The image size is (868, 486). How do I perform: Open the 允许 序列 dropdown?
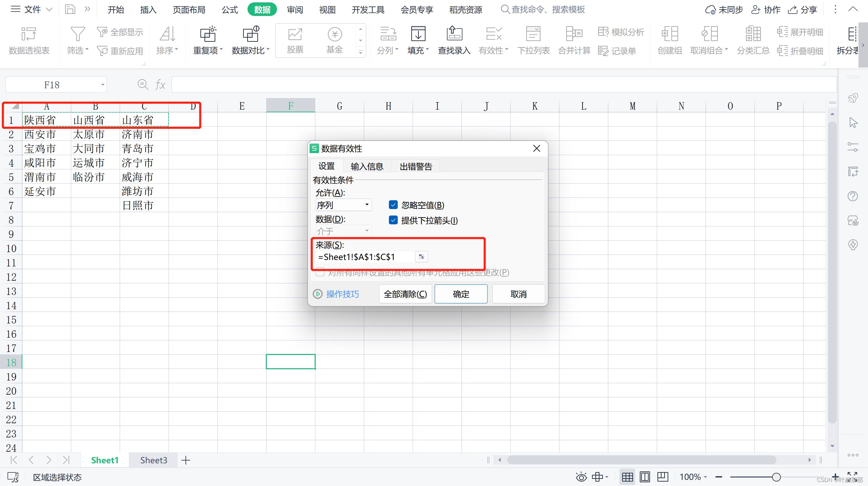coord(367,205)
